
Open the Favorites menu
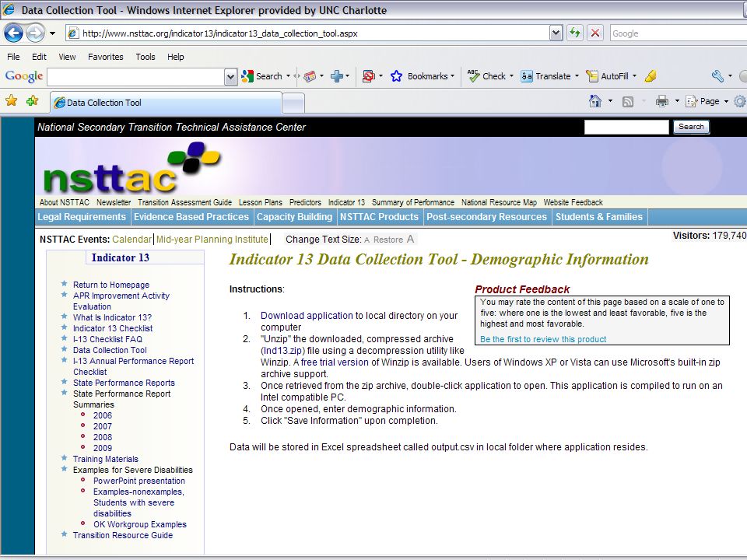[105, 57]
